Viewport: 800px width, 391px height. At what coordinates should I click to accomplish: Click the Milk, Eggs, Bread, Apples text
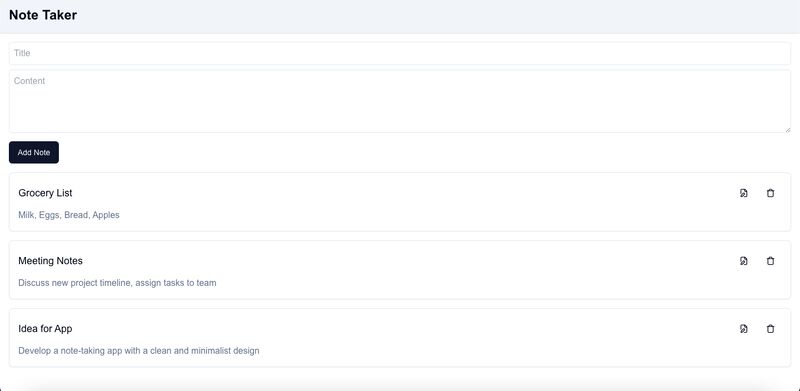coord(69,215)
